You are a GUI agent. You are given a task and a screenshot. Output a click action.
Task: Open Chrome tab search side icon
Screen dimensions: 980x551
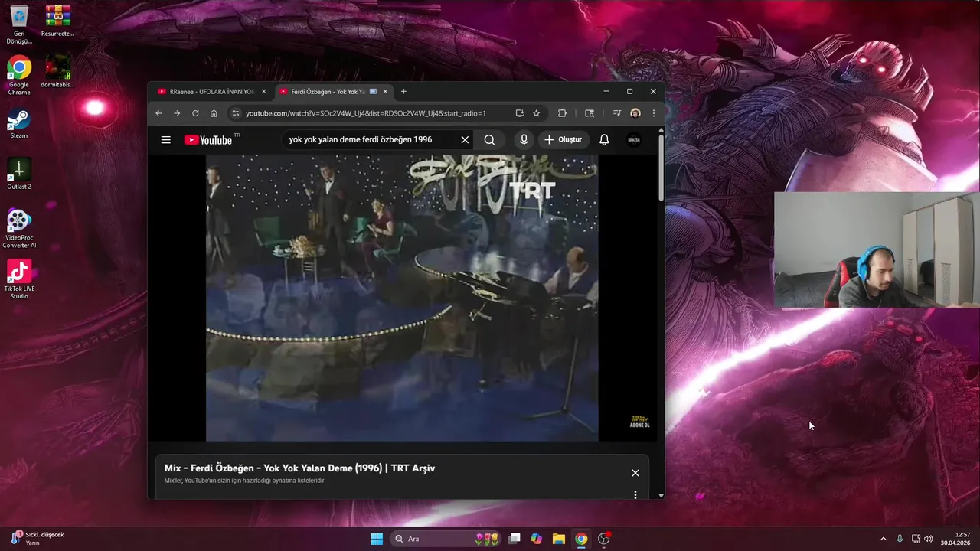(x=590, y=113)
